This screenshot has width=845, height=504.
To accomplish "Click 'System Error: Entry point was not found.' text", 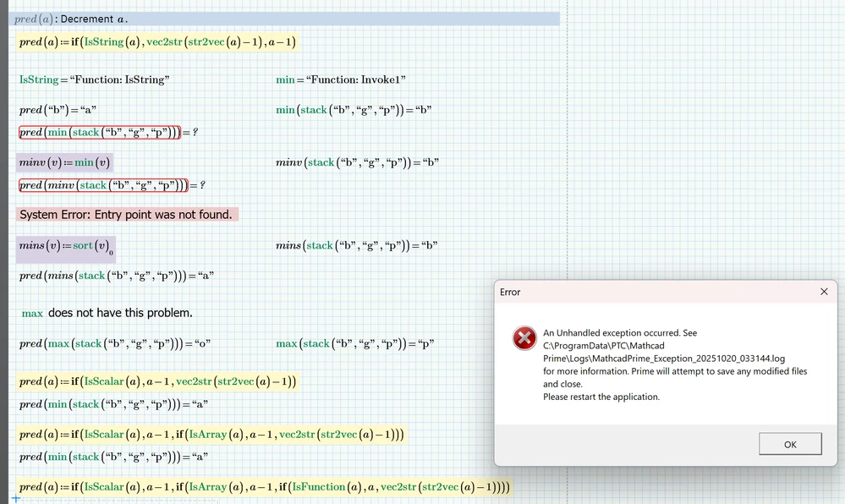I will point(126,215).
